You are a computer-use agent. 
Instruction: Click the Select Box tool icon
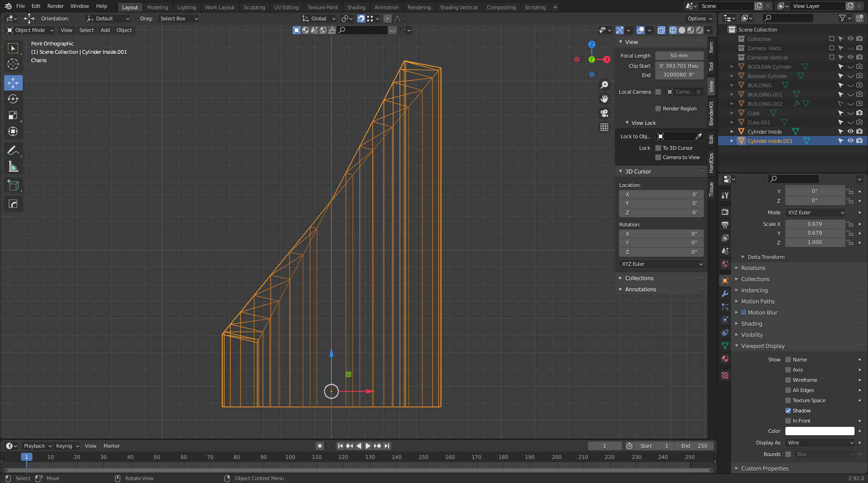(13, 48)
